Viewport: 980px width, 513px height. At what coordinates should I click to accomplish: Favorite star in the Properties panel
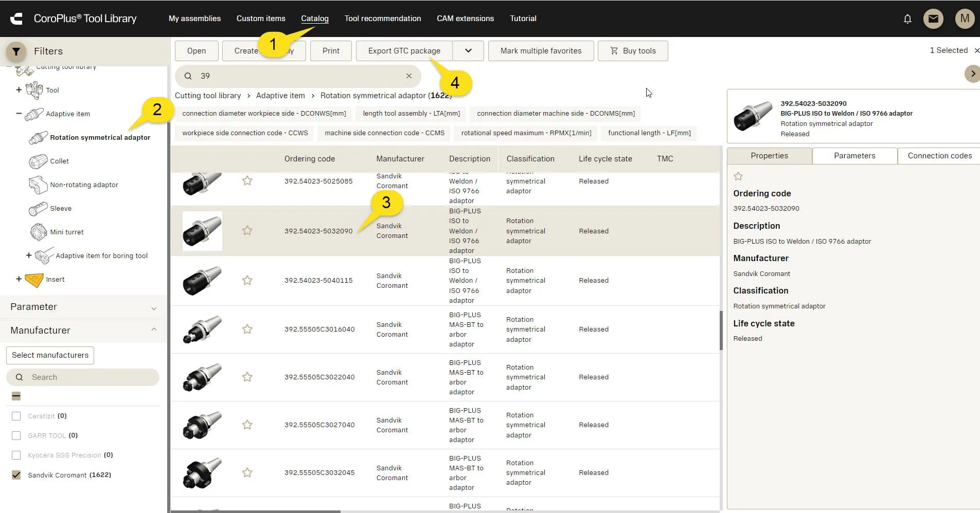click(738, 177)
